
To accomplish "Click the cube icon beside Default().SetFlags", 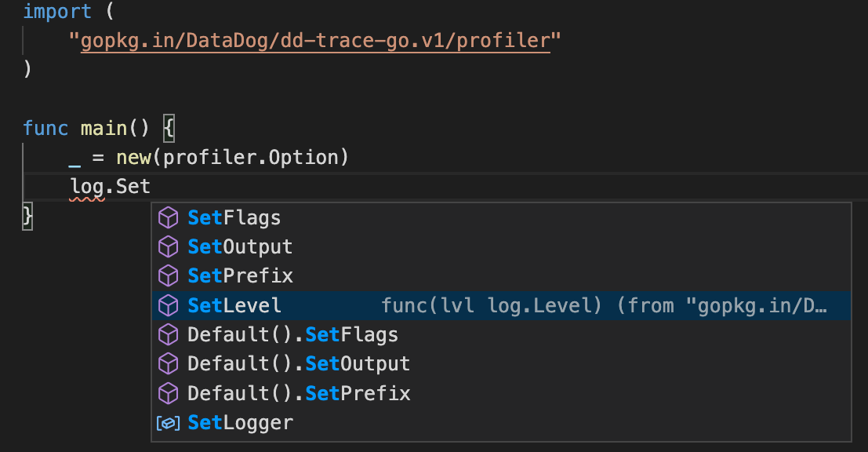I will (x=168, y=334).
